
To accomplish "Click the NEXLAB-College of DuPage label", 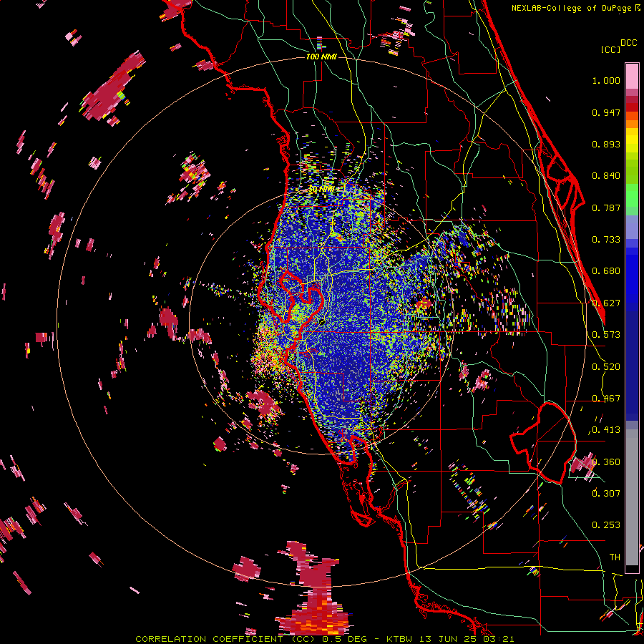I will tap(572, 8).
